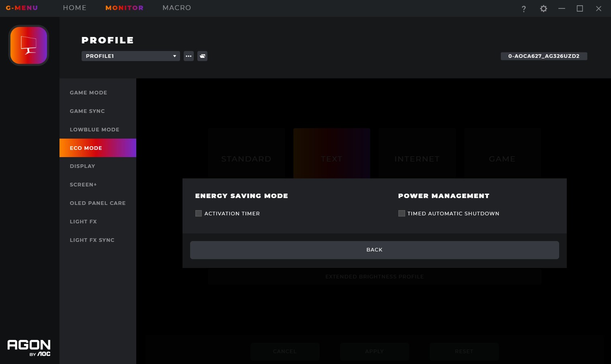
Task: Enable Timed Automatic Shutdown checkbox
Action: coord(402,213)
